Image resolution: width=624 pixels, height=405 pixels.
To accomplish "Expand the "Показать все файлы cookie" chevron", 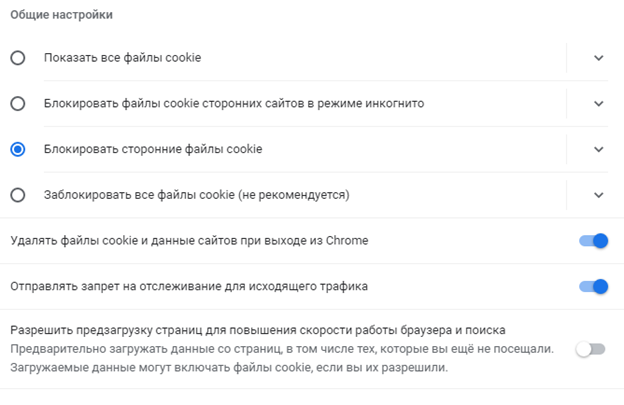I will coord(598,58).
